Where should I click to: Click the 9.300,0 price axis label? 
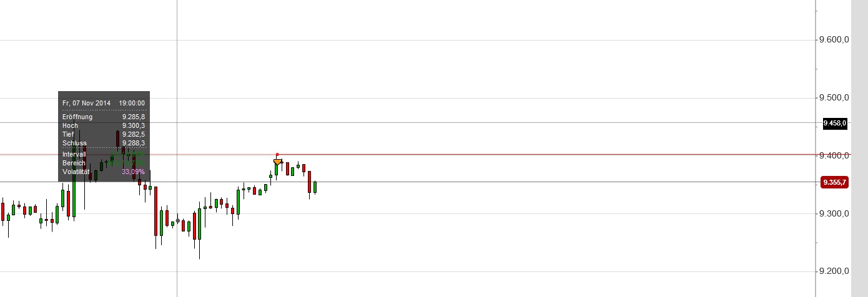834,213
